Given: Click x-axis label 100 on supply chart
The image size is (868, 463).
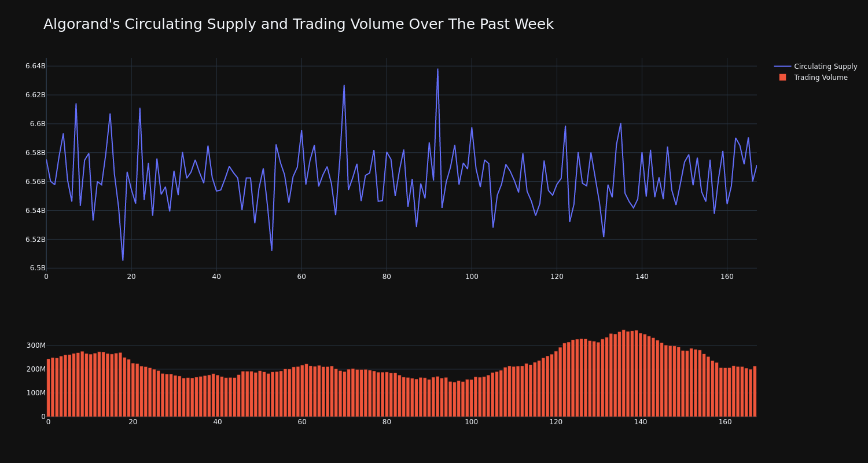Looking at the screenshot, I should [472, 277].
